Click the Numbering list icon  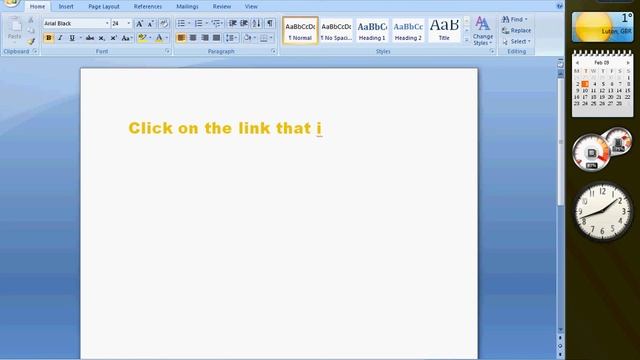pos(198,24)
